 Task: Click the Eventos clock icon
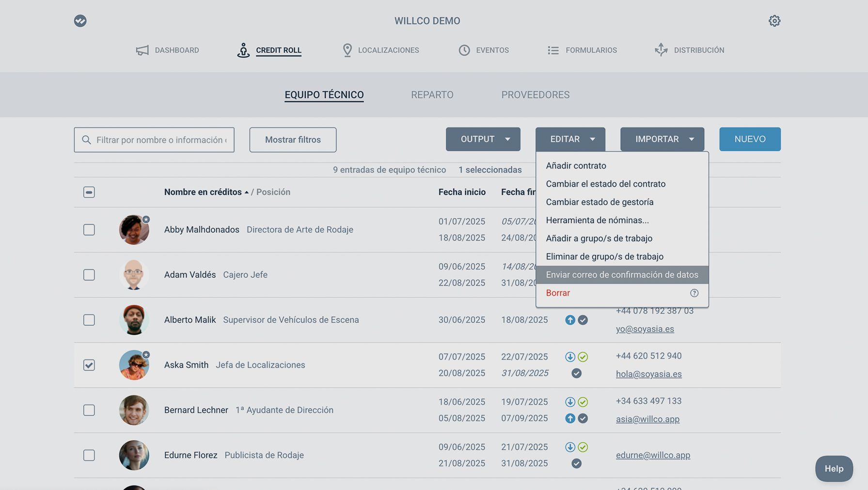(x=464, y=50)
